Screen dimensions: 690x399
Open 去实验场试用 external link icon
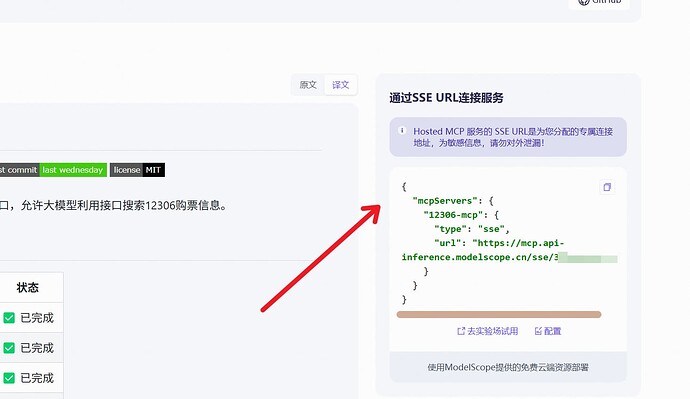pyautogui.click(x=461, y=331)
